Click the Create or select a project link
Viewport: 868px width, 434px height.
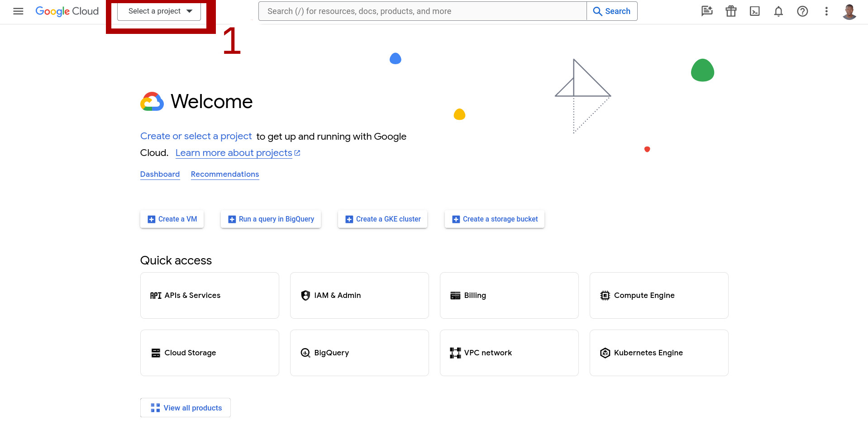pos(196,136)
